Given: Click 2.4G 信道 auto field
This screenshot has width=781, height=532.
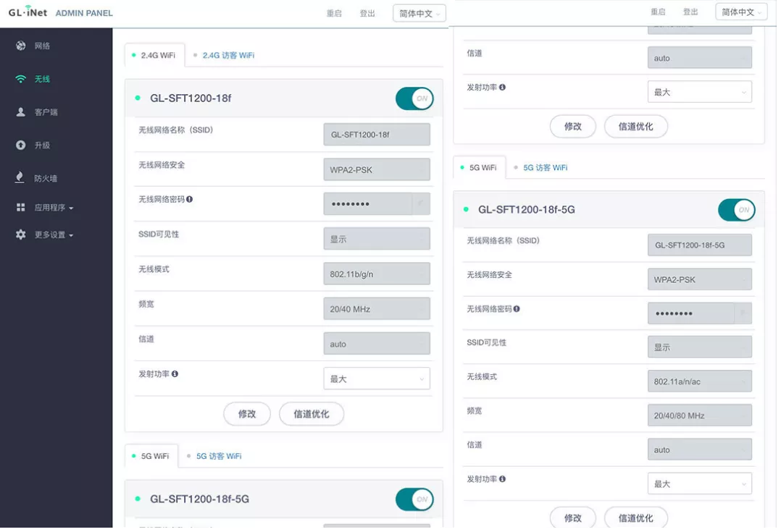Looking at the screenshot, I should point(377,344).
